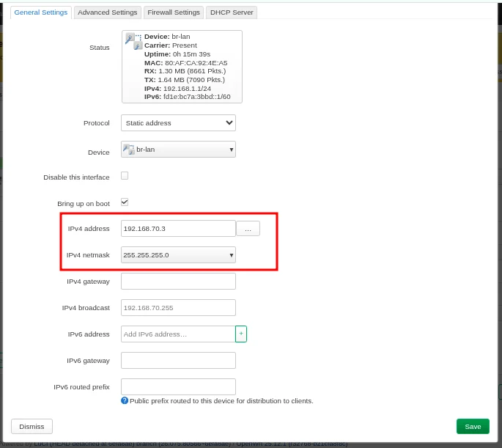Open the DHCP Server tab

click(x=232, y=12)
